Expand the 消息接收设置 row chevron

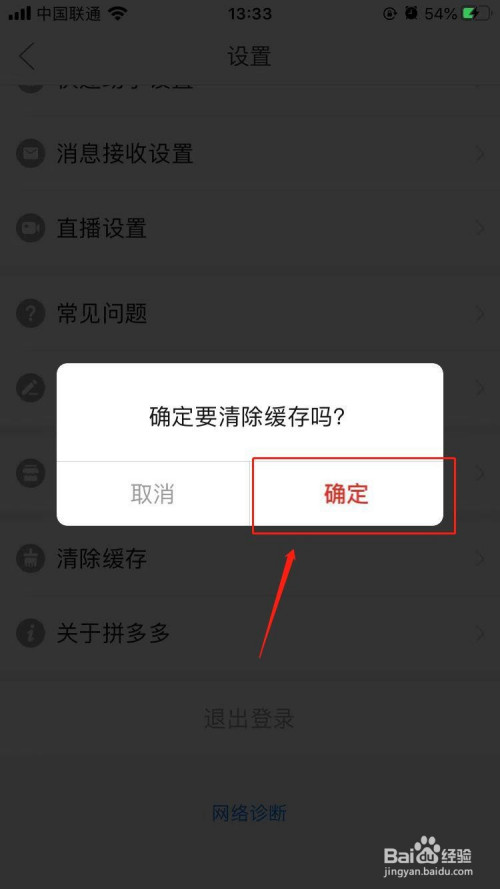[x=480, y=153]
